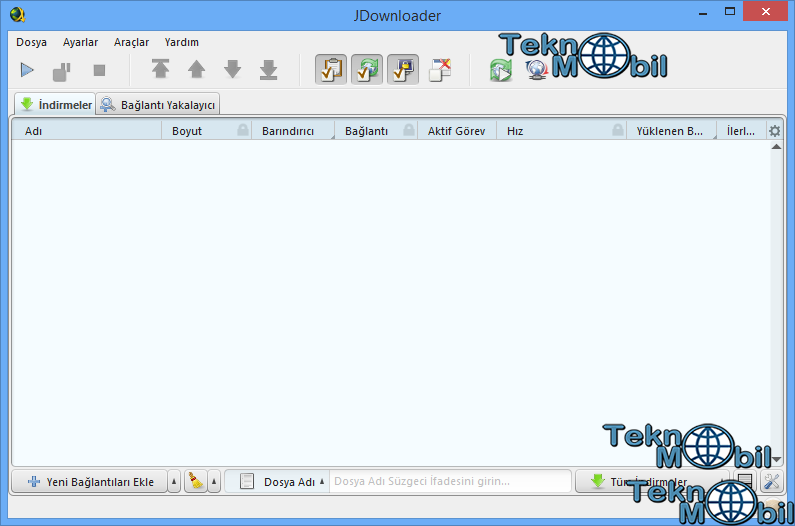Sort by İlerl... column header
This screenshot has height=526, width=795.
pyautogui.click(x=741, y=131)
